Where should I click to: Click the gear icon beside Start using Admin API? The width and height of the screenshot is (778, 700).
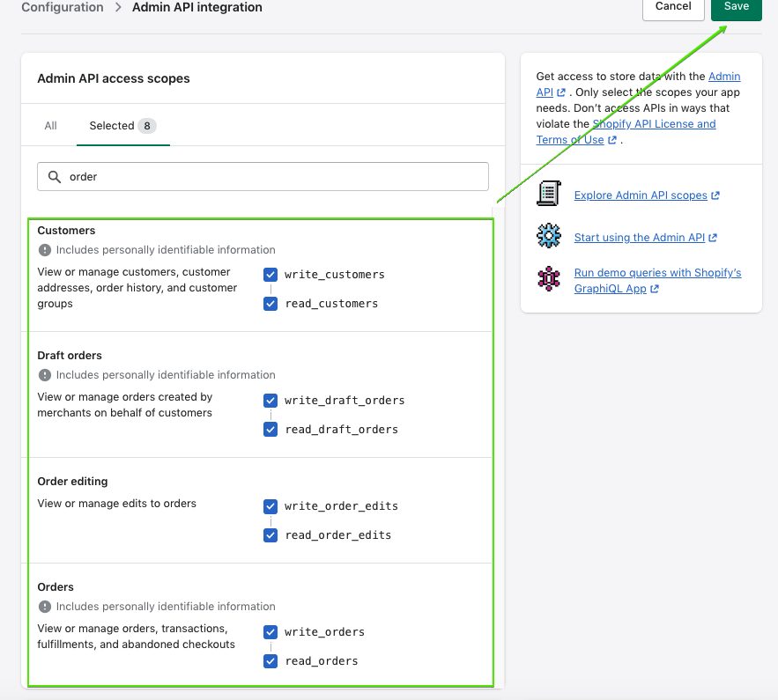(549, 236)
